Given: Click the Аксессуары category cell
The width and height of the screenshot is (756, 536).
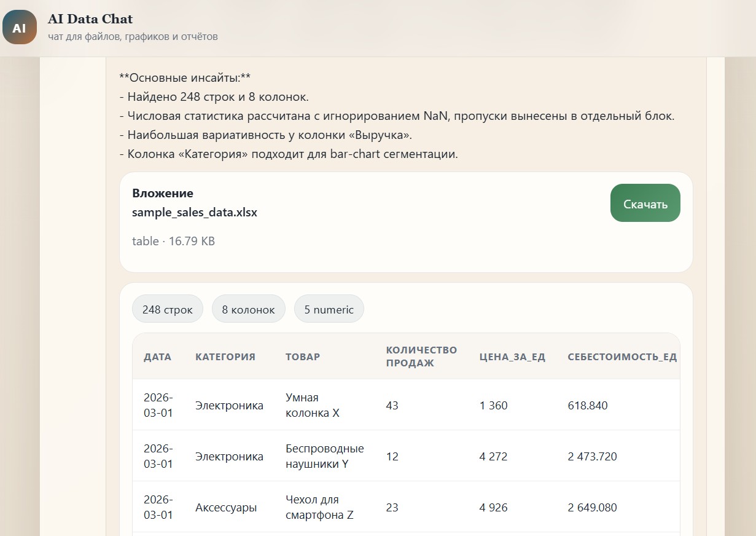Looking at the screenshot, I should tap(226, 508).
